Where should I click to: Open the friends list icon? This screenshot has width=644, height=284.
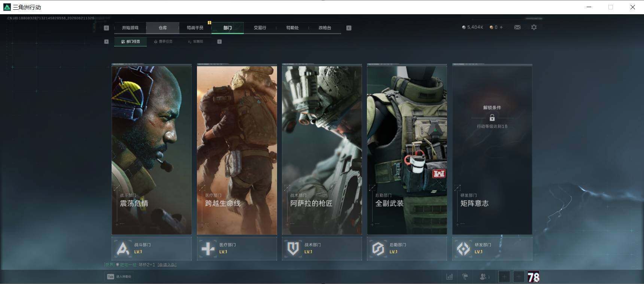483,277
